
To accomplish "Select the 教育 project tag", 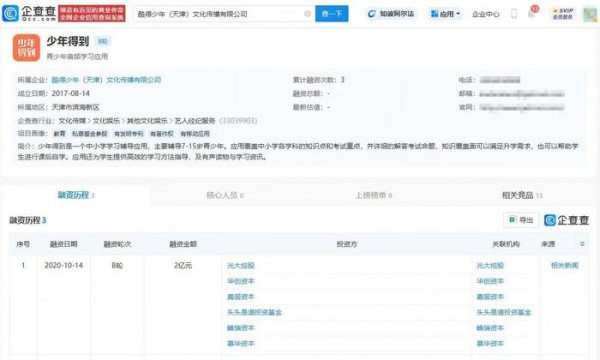I will tap(59, 134).
